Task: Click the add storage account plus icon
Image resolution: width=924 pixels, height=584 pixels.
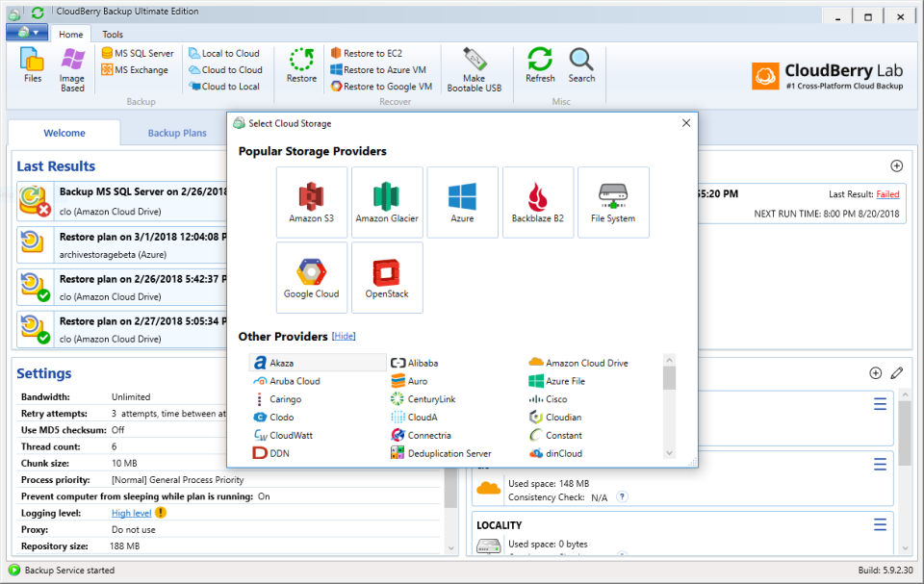Action: [x=875, y=372]
